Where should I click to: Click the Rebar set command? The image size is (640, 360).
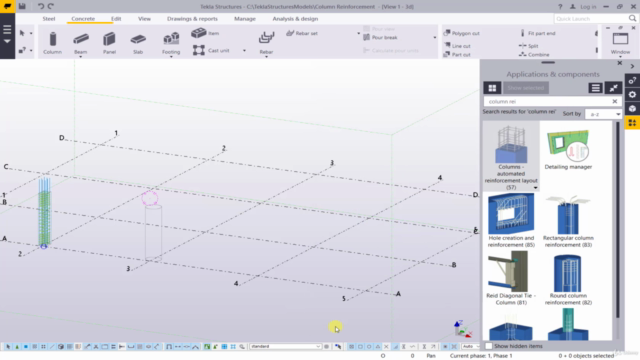point(302,33)
